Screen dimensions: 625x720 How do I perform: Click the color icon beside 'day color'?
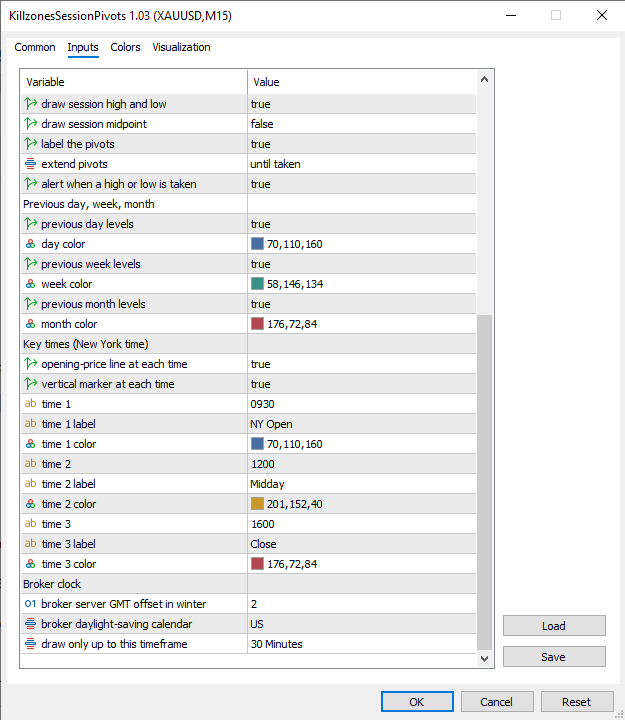pos(30,244)
